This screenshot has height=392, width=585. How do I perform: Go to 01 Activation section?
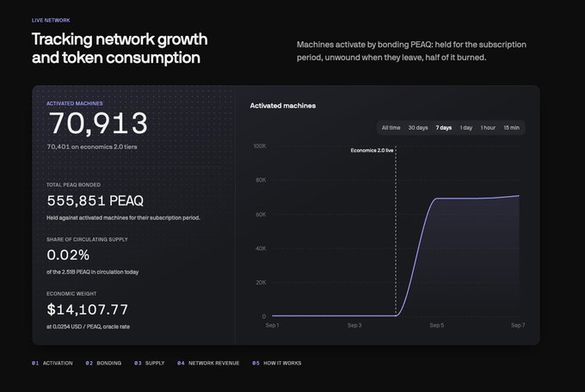(x=52, y=363)
